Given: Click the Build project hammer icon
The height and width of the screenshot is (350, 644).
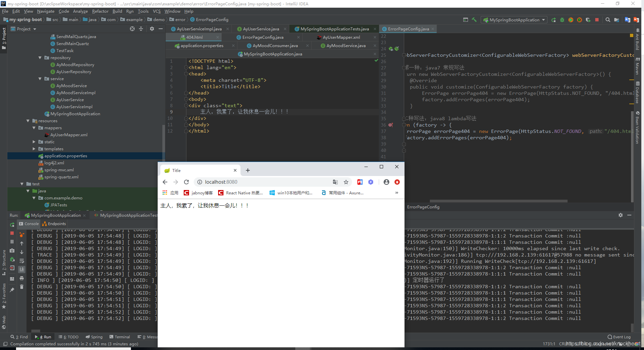Looking at the screenshot, I should pyautogui.click(x=474, y=20).
